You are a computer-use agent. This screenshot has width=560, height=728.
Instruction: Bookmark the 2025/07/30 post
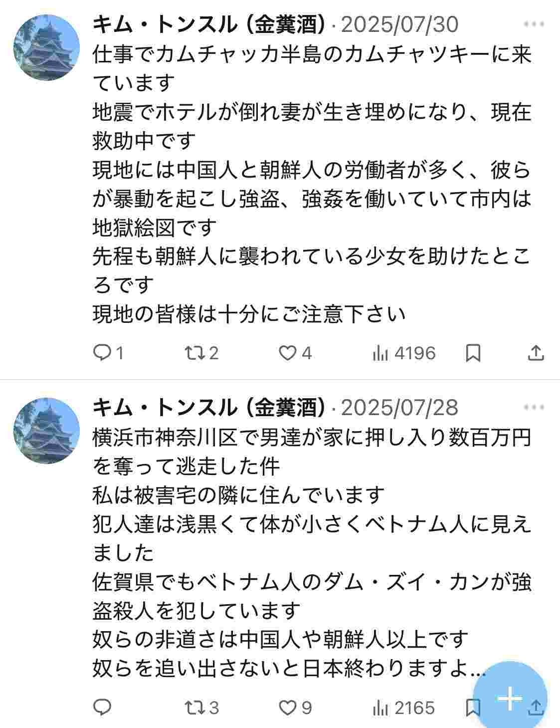pyautogui.click(x=473, y=353)
